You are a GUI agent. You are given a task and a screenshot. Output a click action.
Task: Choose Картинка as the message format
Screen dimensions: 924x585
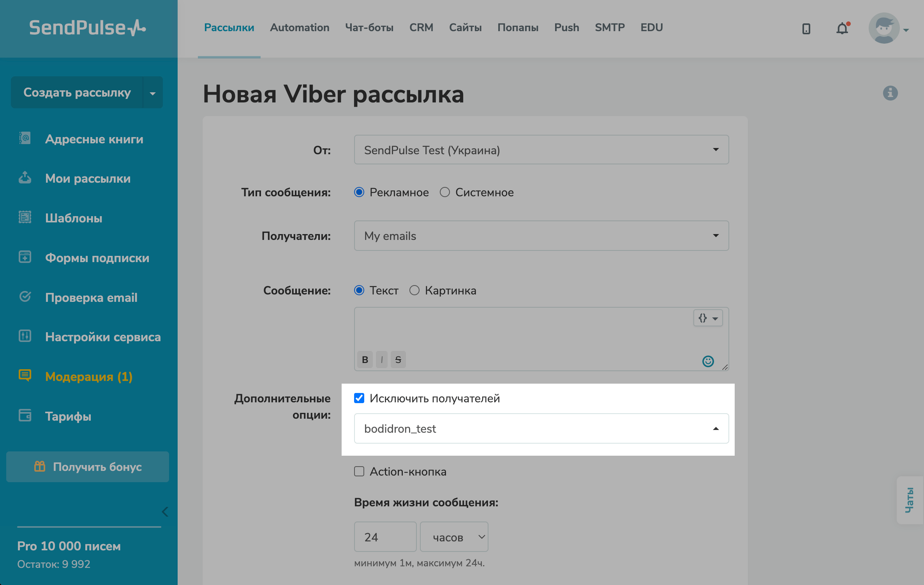(x=414, y=290)
